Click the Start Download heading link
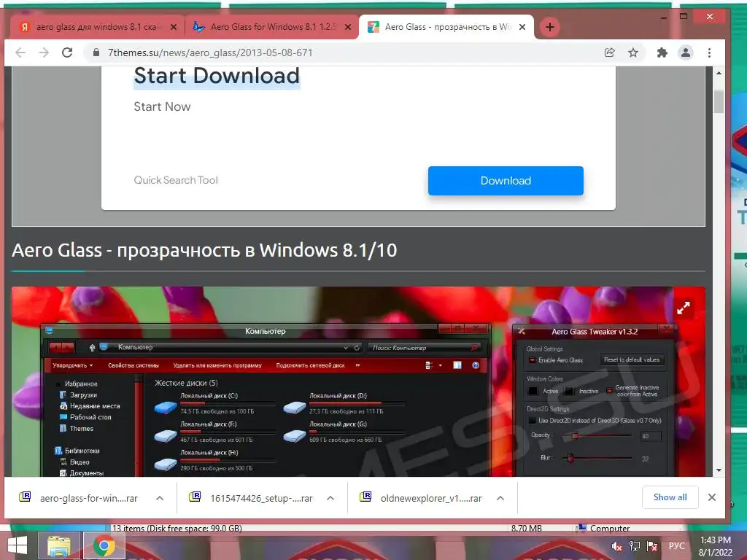The height and width of the screenshot is (560, 747). click(x=217, y=76)
